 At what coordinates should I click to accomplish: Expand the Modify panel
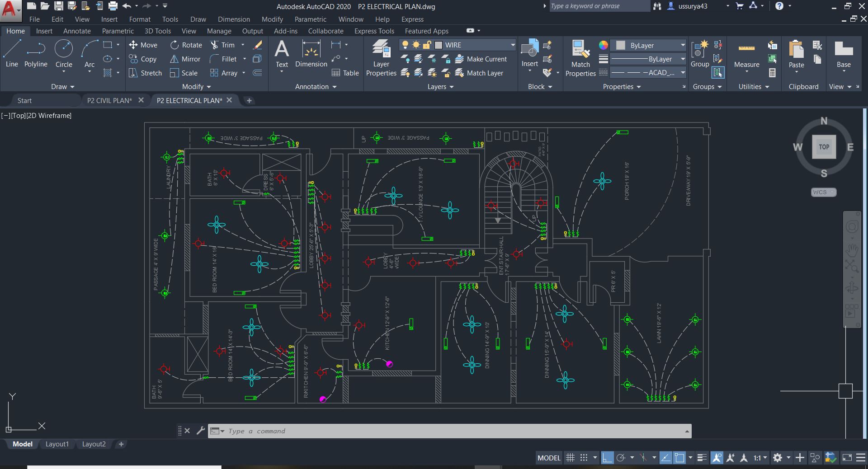pyautogui.click(x=196, y=86)
